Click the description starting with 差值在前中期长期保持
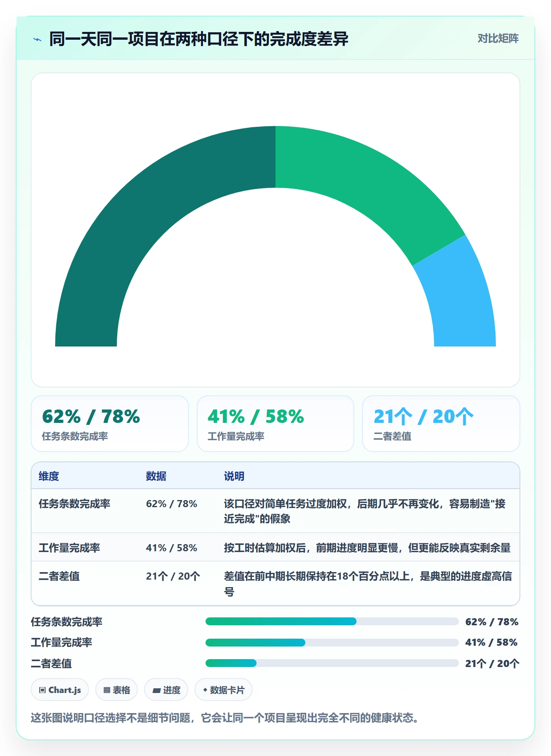 368,584
